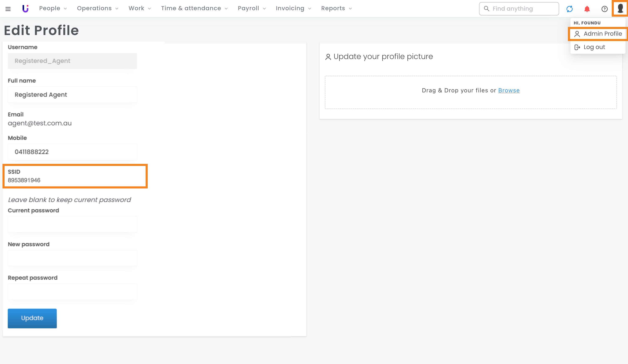Open the Reports menu

pos(336,8)
